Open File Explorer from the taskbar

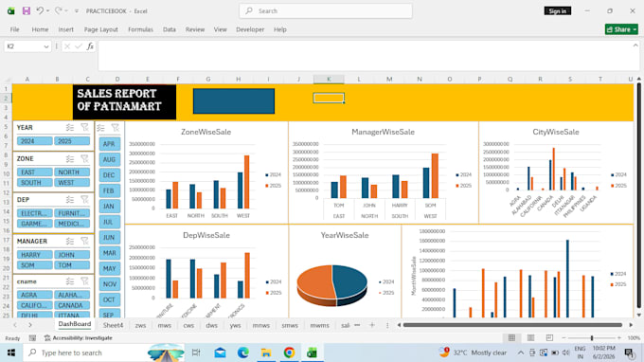(266, 353)
